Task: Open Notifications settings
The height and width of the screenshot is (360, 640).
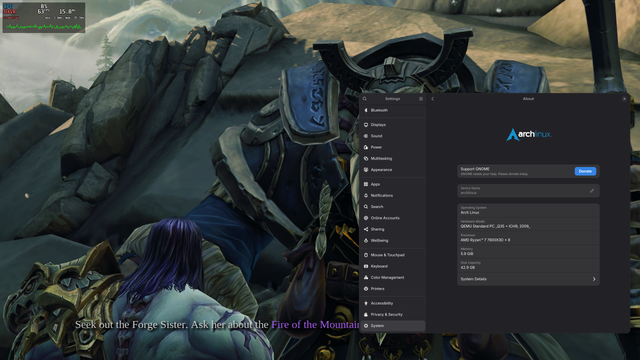Action: click(x=393, y=196)
